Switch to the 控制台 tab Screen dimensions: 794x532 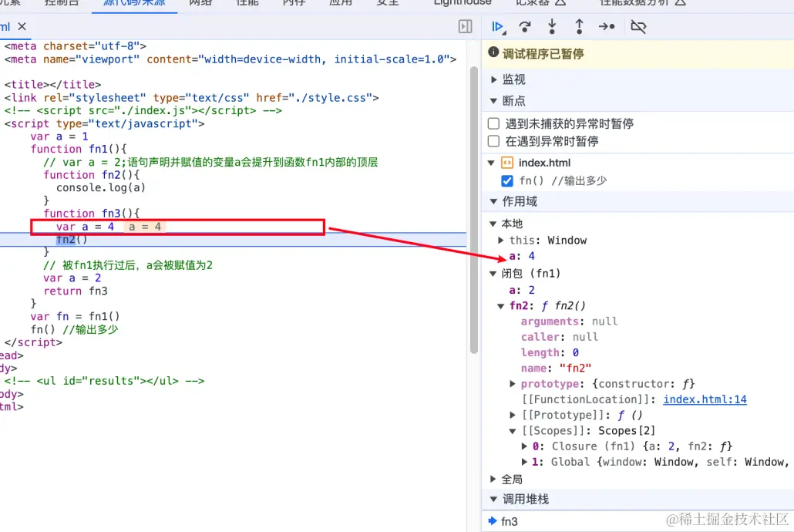(x=62, y=2)
